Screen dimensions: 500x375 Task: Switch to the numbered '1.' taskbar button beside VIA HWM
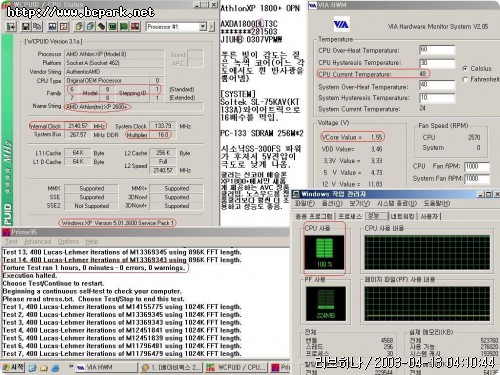tap(171, 368)
